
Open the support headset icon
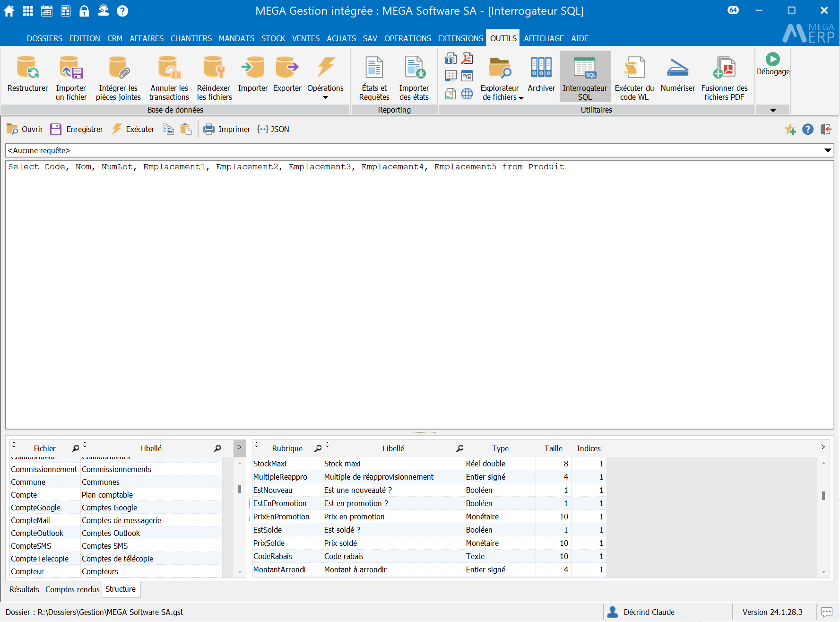pyautogui.click(x=104, y=10)
